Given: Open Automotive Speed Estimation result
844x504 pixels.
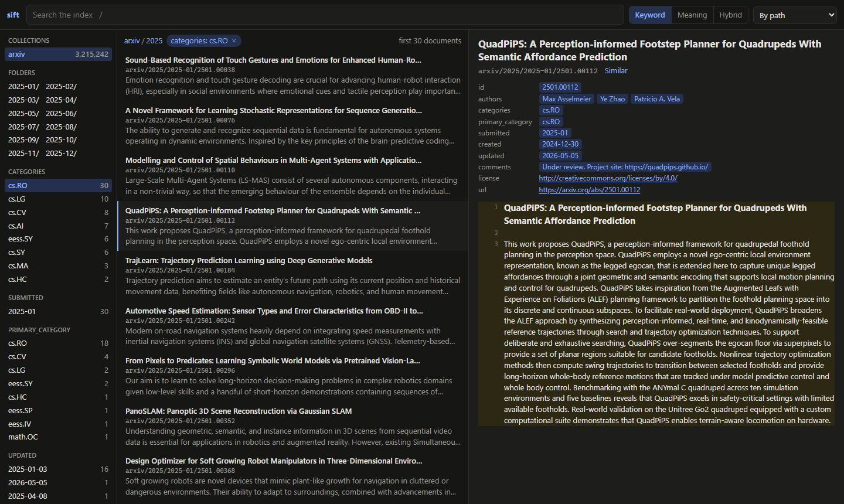Looking at the screenshot, I should pos(293,326).
